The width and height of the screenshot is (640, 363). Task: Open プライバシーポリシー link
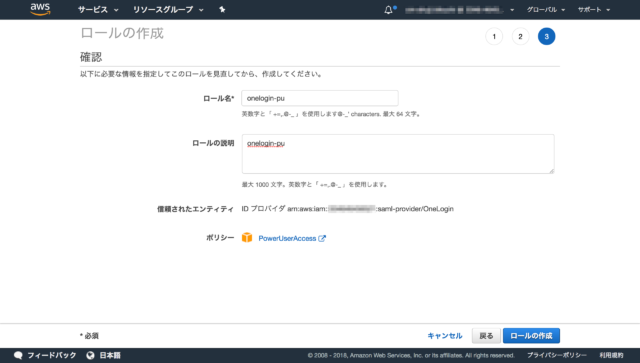[x=556, y=355]
